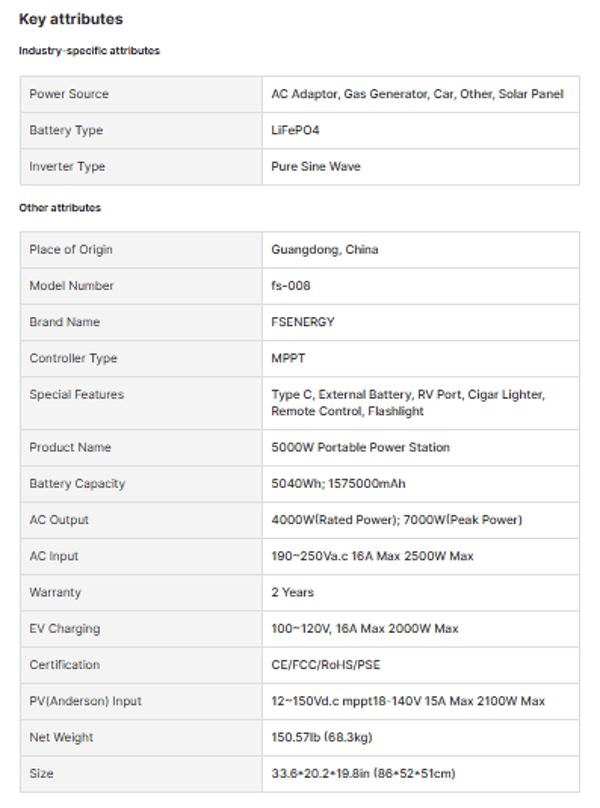Click the Other attributes subheading
Viewport: 600px width, 808px height.
pyautogui.click(x=60, y=208)
